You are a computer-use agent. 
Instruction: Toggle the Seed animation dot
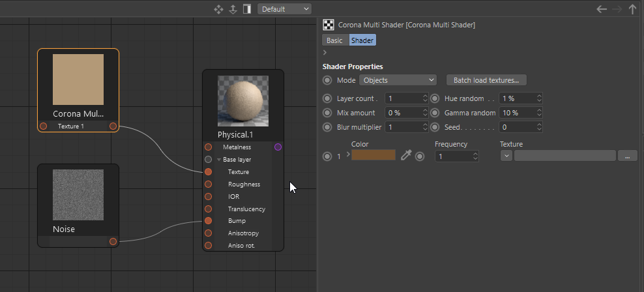435,127
